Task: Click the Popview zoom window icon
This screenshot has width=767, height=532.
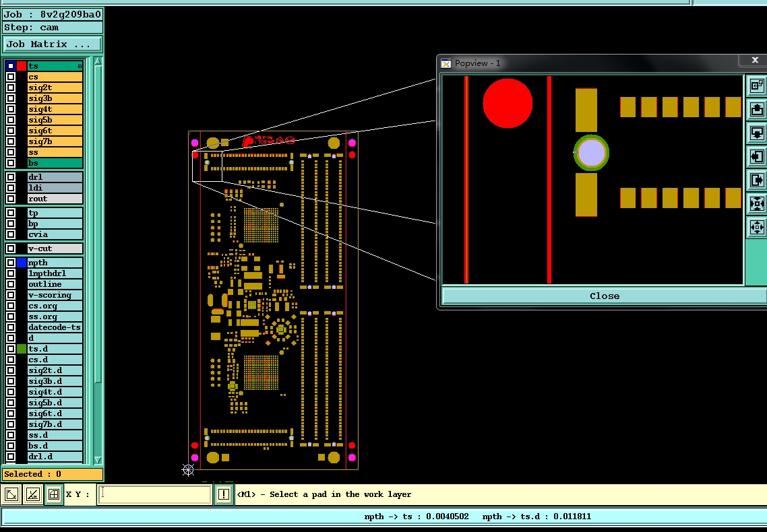Action: point(757,86)
